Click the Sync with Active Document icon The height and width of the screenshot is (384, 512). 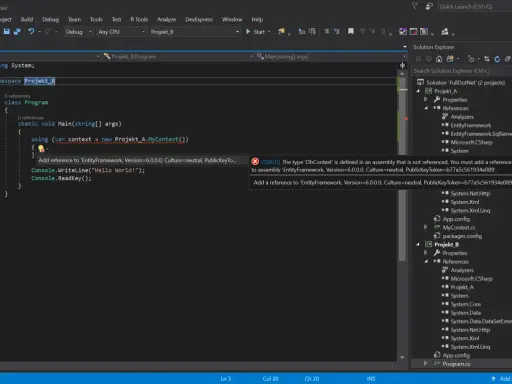pyautogui.click(x=487, y=59)
